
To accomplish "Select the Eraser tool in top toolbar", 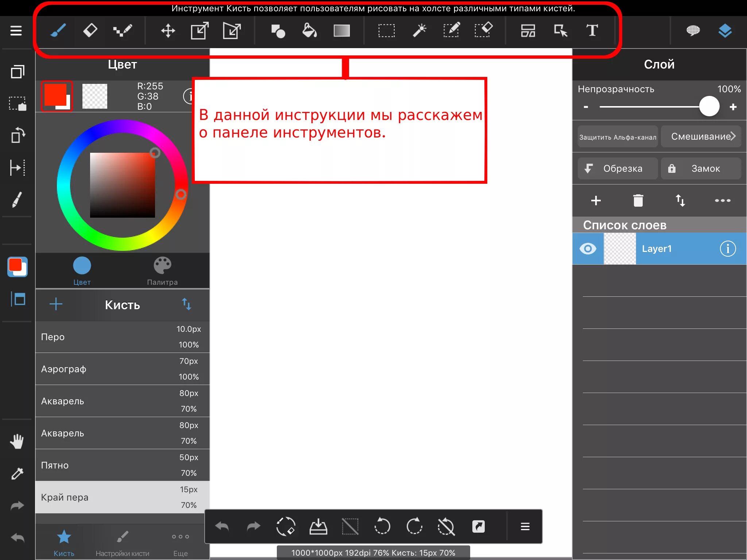I will pyautogui.click(x=90, y=30).
